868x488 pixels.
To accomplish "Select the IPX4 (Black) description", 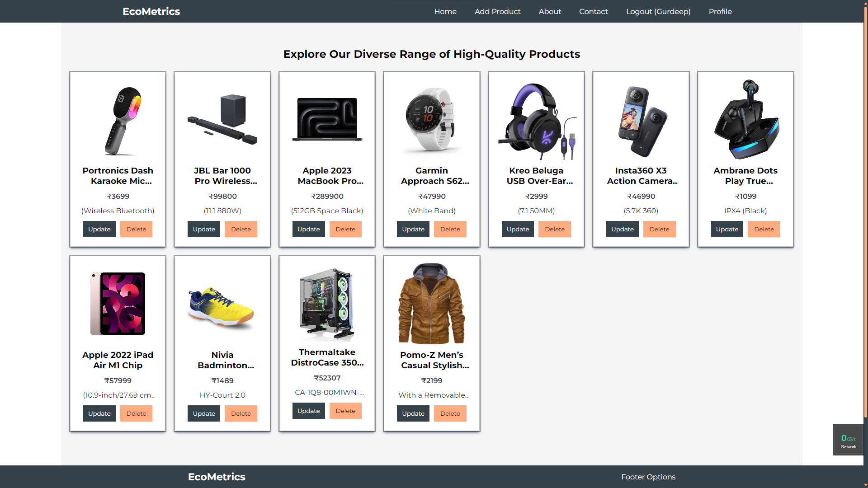I will [x=745, y=211].
